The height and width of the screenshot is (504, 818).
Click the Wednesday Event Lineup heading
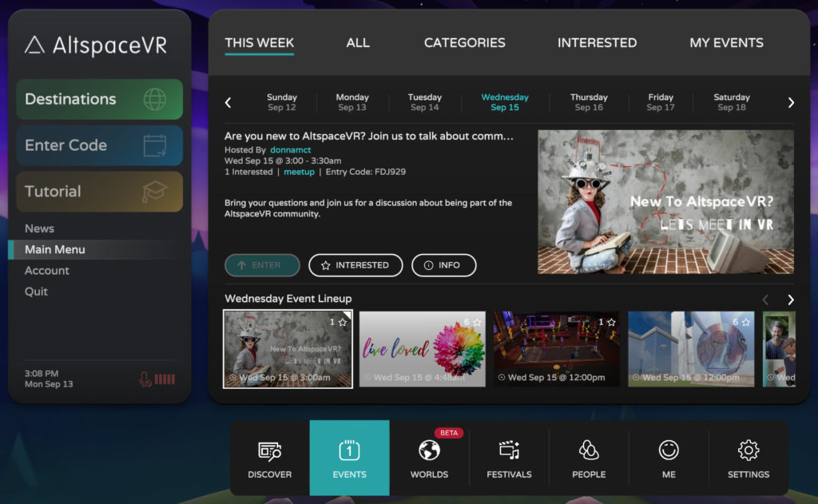point(288,299)
